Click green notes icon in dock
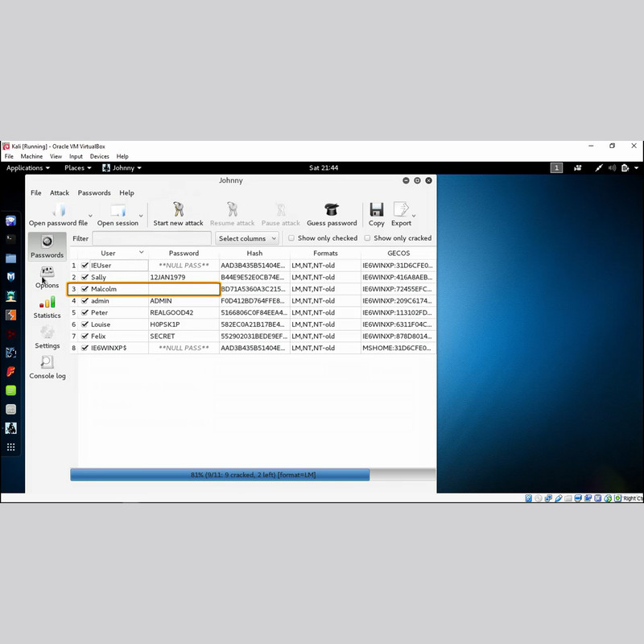644x644 pixels. (10, 390)
